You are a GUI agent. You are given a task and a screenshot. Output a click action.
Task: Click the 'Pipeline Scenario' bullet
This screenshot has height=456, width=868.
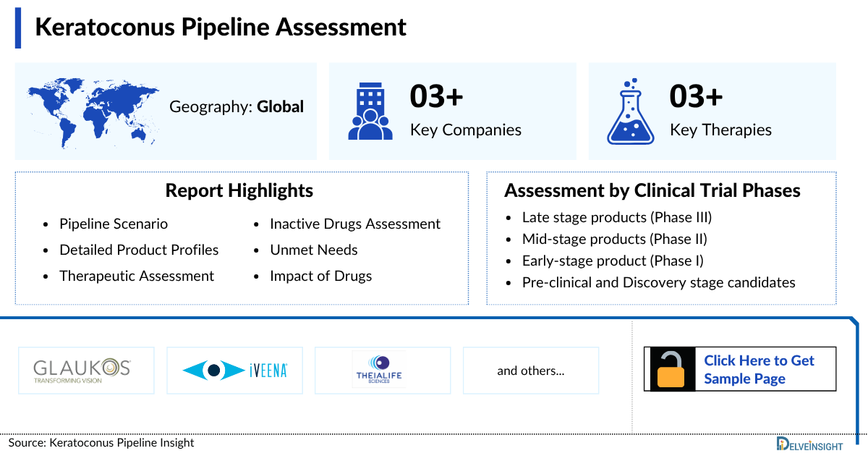[x=114, y=224]
